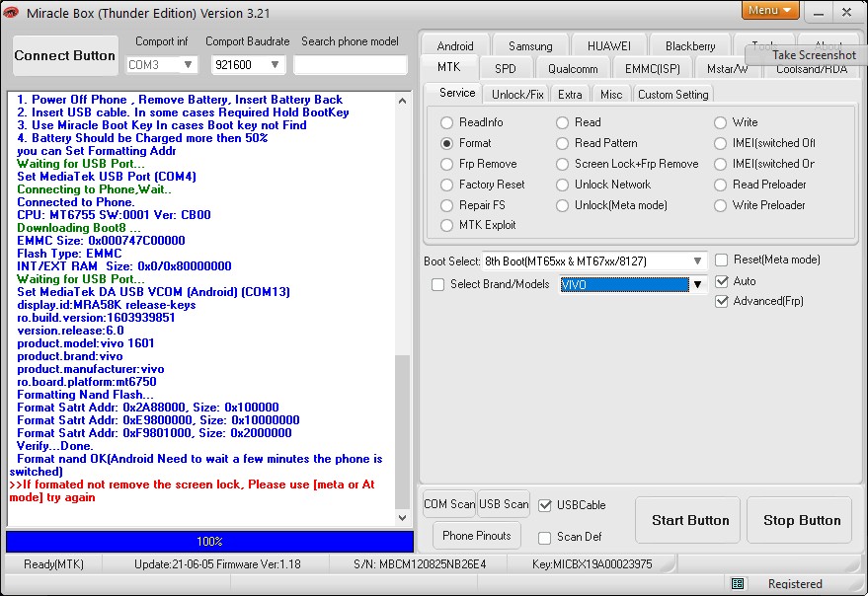This screenshot has height=596, width=868.
Task: Toggle the USBCable checkbox
Action: click(545, 505)
